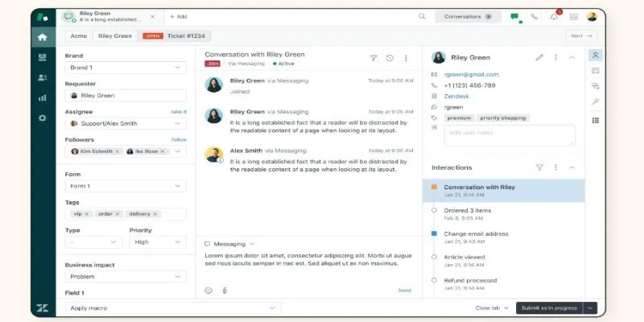Add a new tab with + Add
The height and width of the screenshot is (322, 644).
[178, 17]
